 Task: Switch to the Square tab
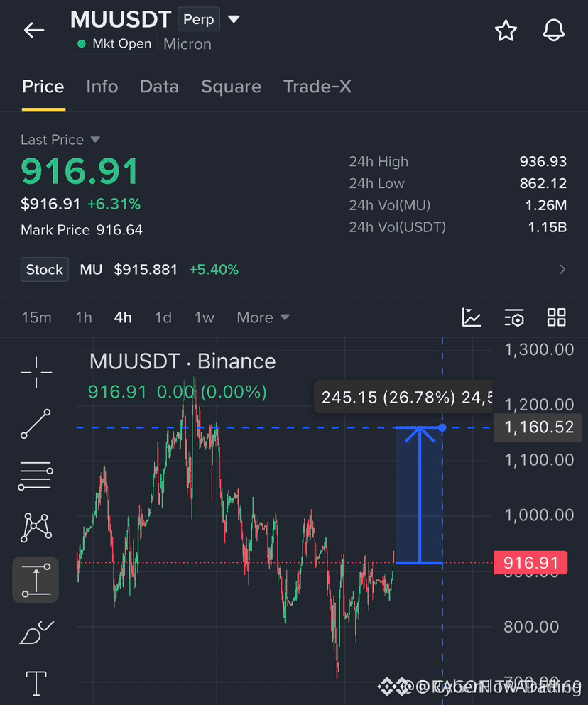(x=232, y=87)
